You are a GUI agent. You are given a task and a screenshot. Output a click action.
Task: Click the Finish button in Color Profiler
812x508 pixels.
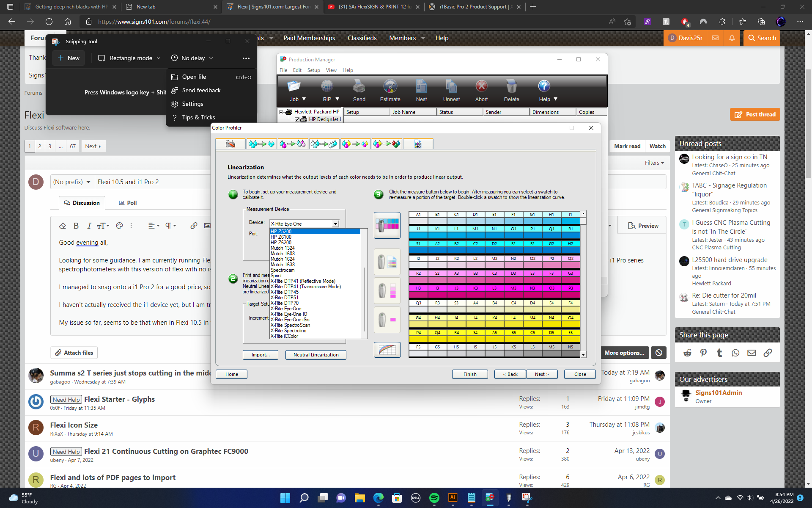click(470, 374)
